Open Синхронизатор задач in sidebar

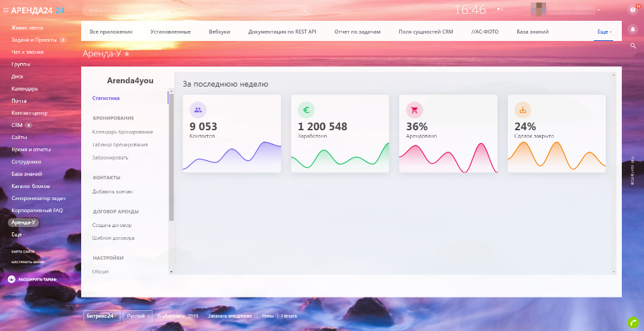(39, 198)
